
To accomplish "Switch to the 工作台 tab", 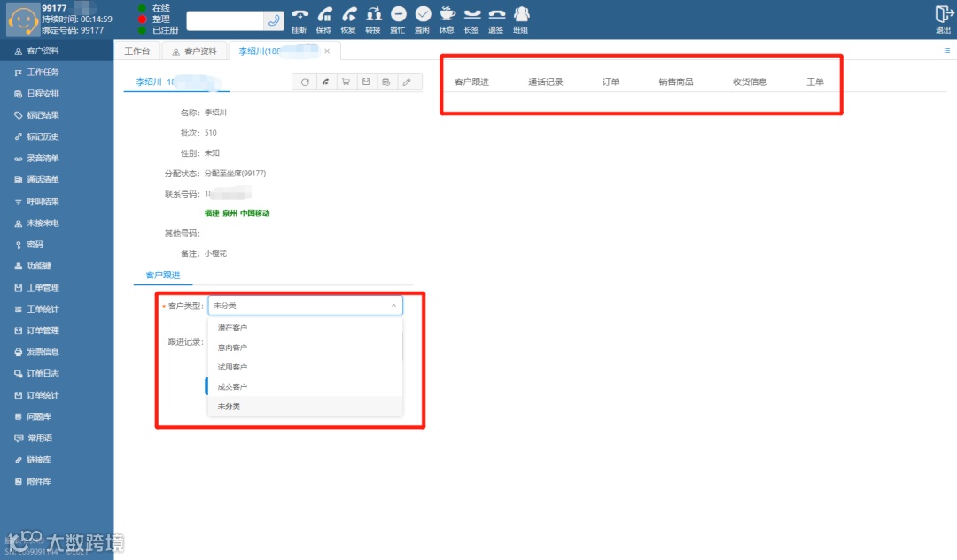I will click(x=136, y=51).
